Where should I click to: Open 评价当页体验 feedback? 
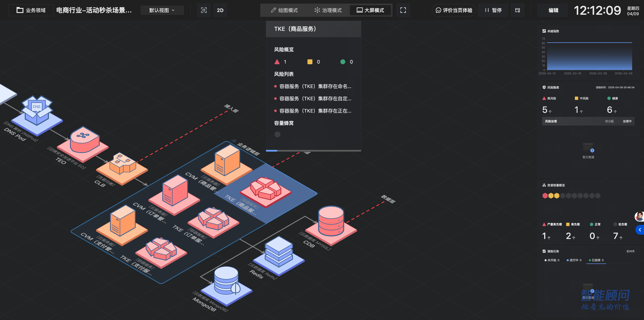[x=454, y=10]
